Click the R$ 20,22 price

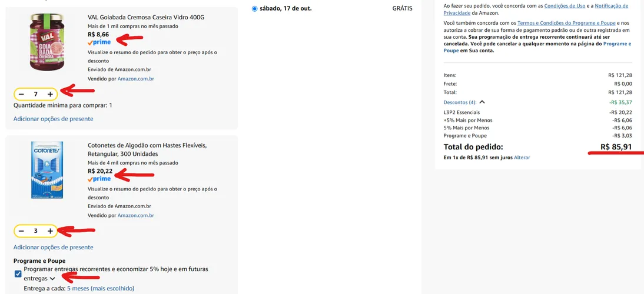coord(100,171)
